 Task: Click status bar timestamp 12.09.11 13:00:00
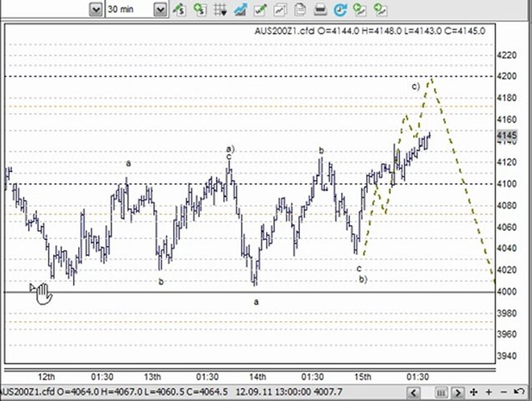click(x=273, y=392)
